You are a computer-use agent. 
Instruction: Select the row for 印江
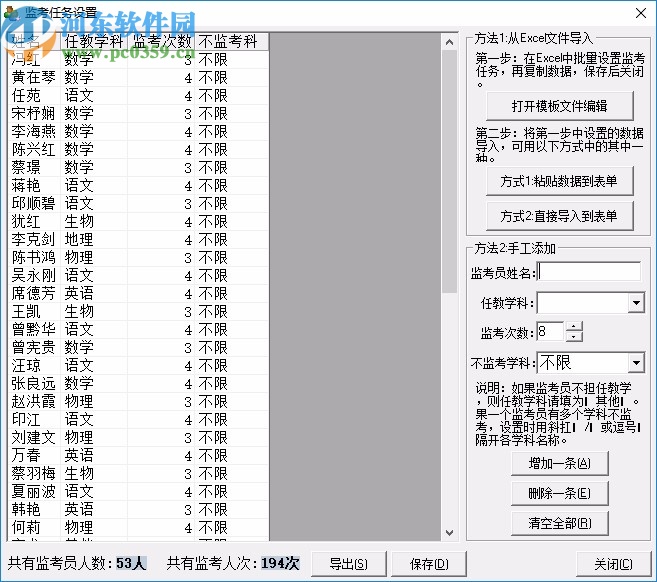coord(138,420)
